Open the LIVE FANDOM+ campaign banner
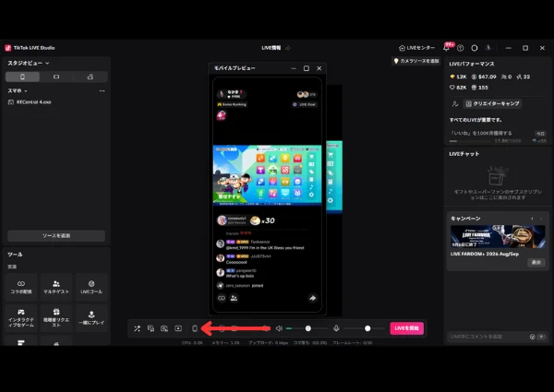The width and height of the screenshot is (554, 392). [x=498, y=236]
